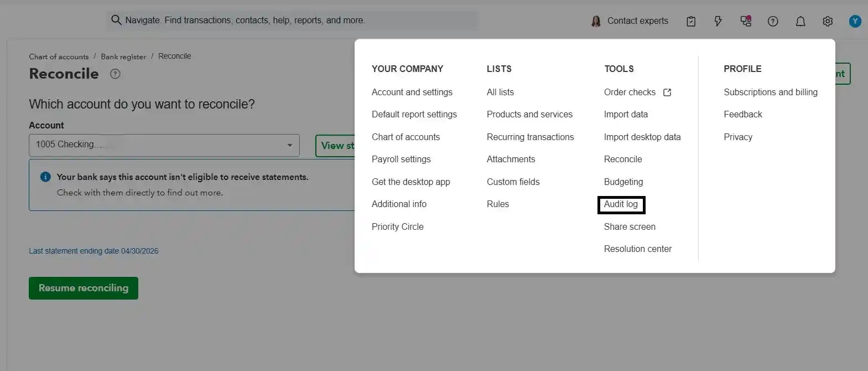Click the help icon next to the Reconcile title
Image resolution: width=868 pixels, height=371 pixels.
click(115, 74)
